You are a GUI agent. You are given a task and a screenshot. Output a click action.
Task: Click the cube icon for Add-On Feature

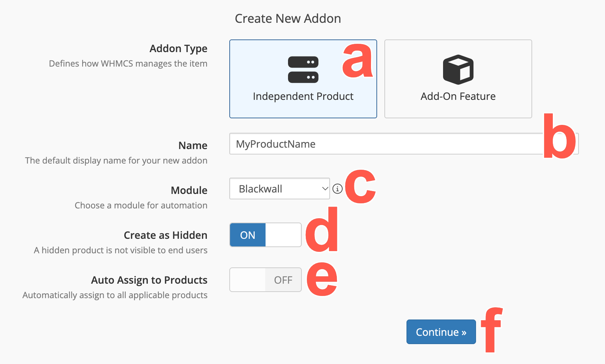coord(458,69)
